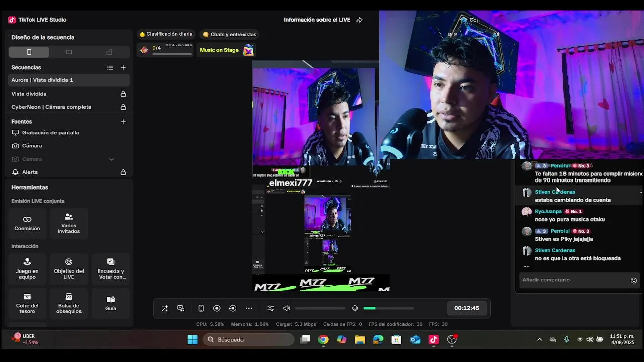Image resolution: width=644 pixels, height=362 pixels.
Task: Open Encuesta y Votar tool
Action: click(111, 269)
